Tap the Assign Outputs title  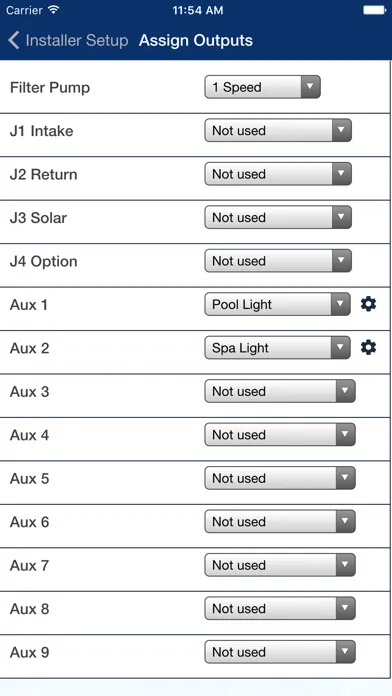click(196, 40)
